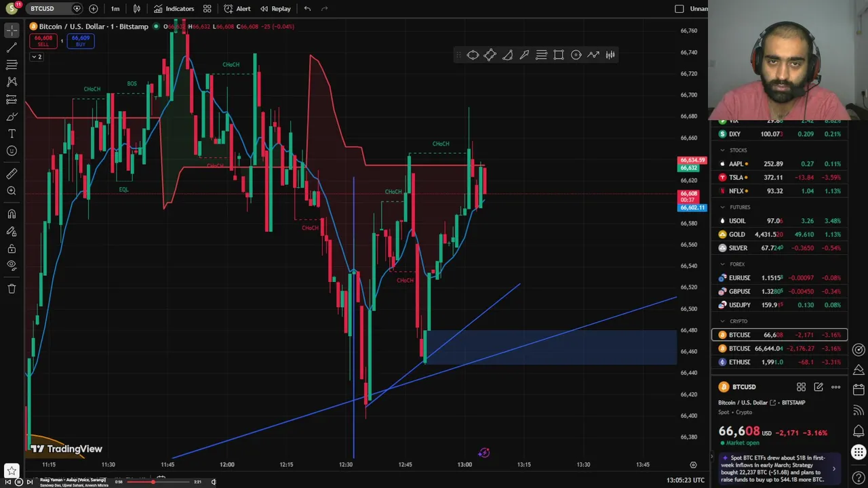868x488 pixels.
Task: Open the emoji and icons tool
Action: coord(12,150)
